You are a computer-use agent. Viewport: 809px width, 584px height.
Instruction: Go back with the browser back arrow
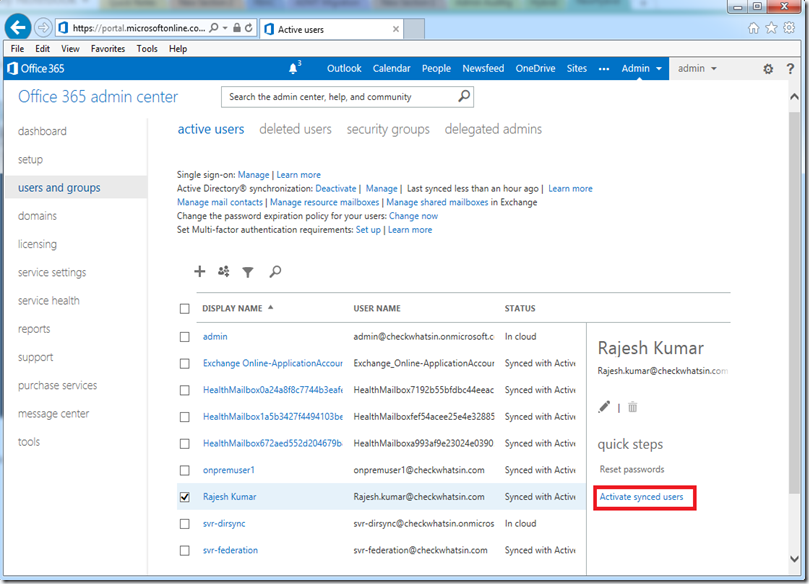[18, 28]
